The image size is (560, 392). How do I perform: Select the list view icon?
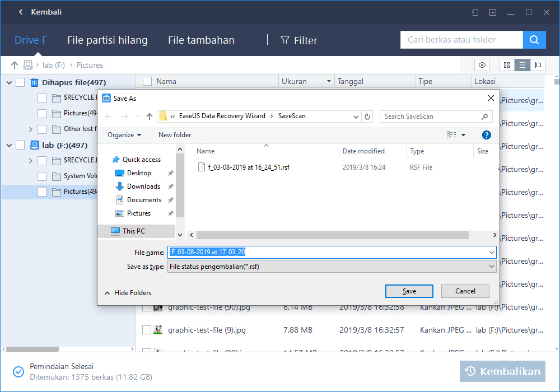[522, 65]
